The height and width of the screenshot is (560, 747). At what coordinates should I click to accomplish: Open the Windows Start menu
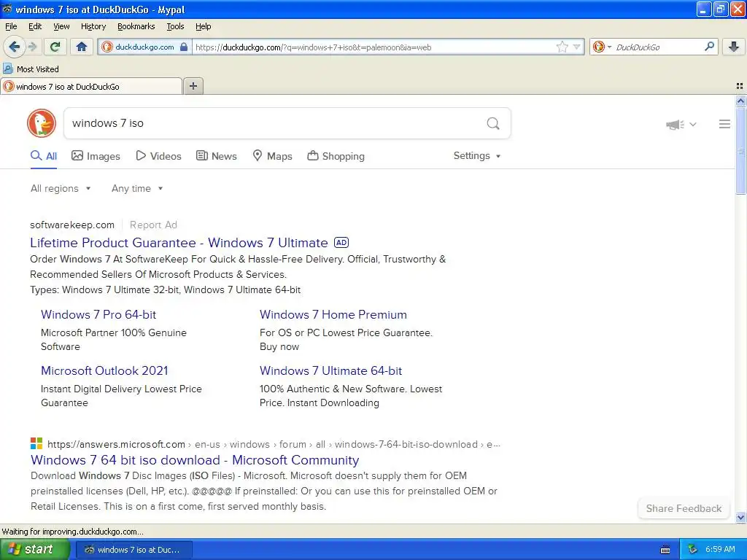pos(35,550)
